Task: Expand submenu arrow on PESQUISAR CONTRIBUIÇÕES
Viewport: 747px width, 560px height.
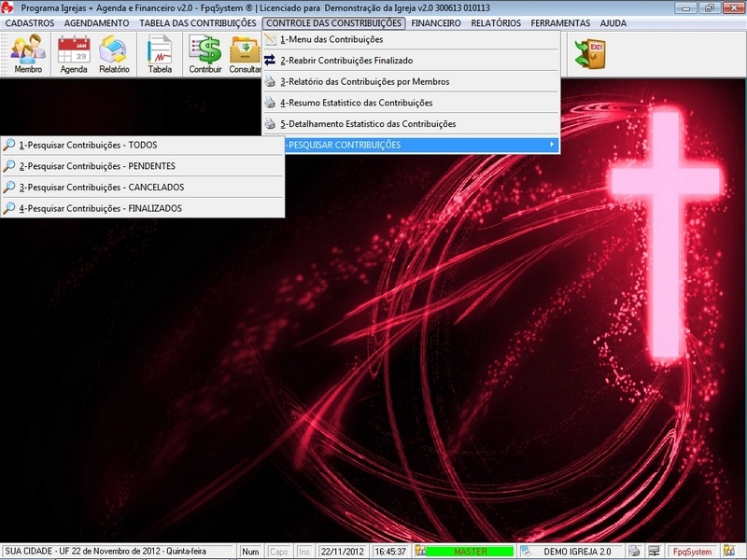Action: pyautogui.click(x=552, y=145)
